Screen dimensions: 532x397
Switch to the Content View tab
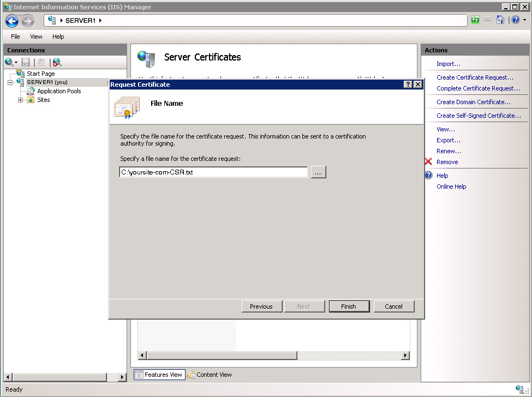click(210, 375)
